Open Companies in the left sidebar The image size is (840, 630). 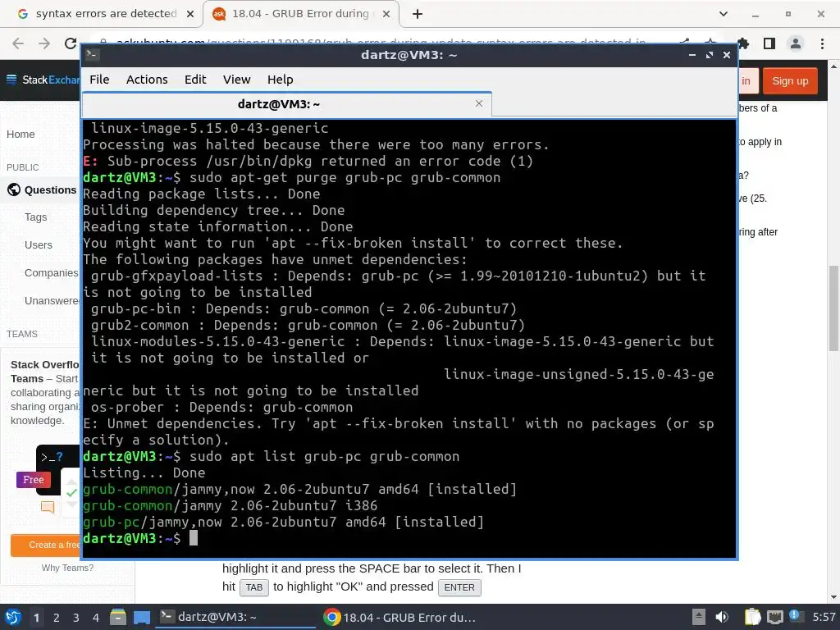point(52,272)
